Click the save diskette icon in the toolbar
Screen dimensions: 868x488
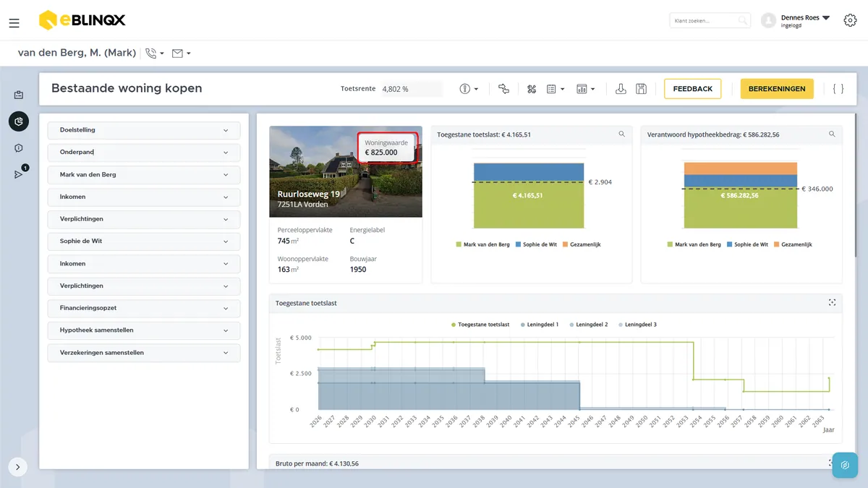[641, 89]
